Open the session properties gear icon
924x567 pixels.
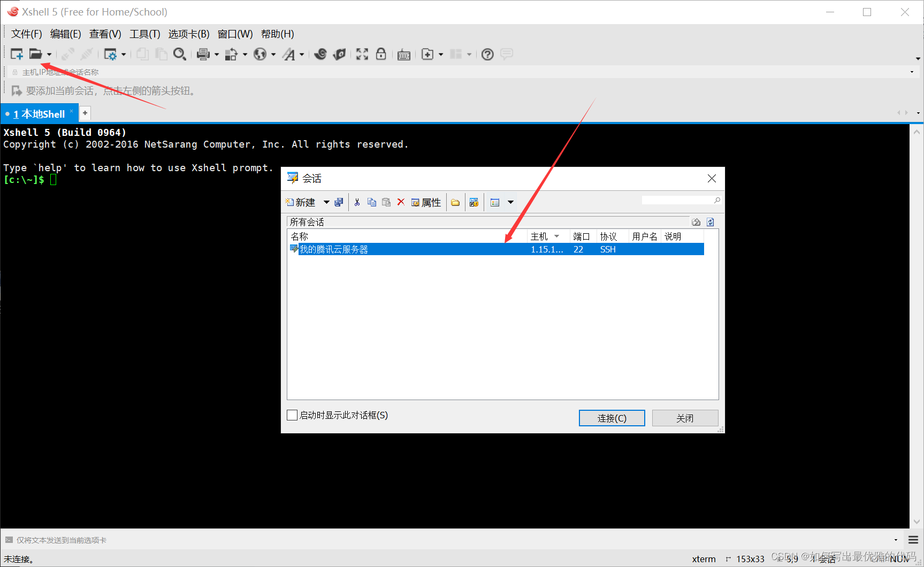[x=110, y=54]
